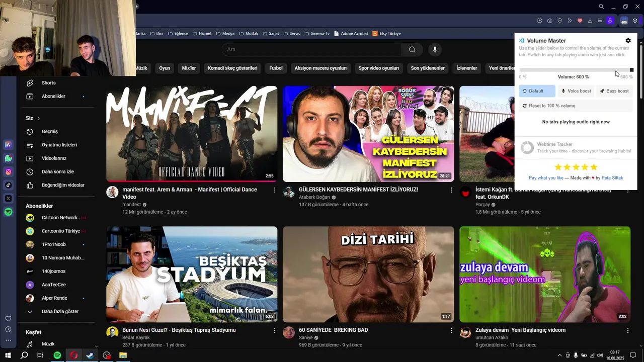Open options menu for Beşiktaş Stadyumu video
The width and height of the screenshot is (644, 362).
(275, 330)
